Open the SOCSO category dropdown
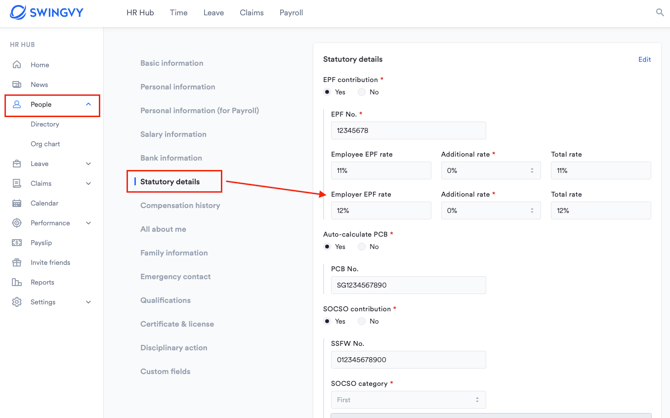This screenshot has height=418, width=670. (x=408, y=400)
